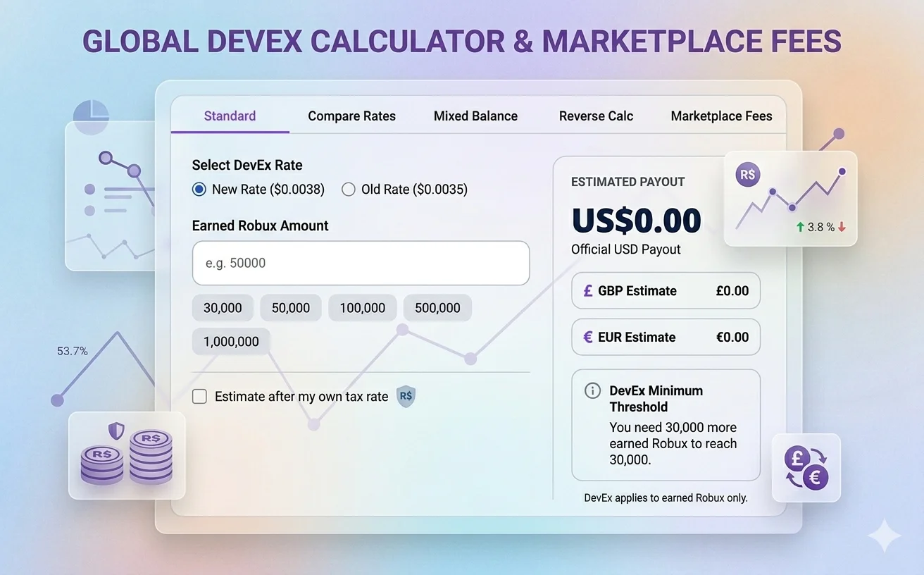Select the New Rate ($0.0038) radio button
This screenshot has height=575, width=924.
tap(199, 189)
